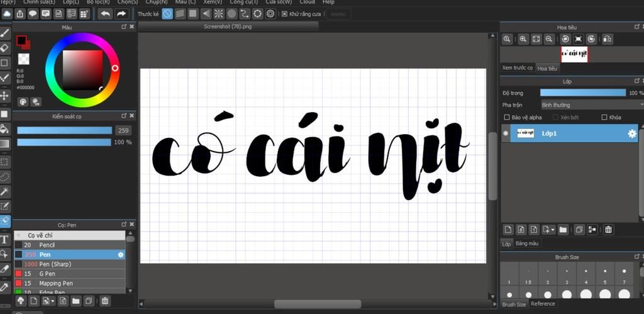Open the Bộ lọc(R) menu
The image size is (644, 314).
(98, 2)
